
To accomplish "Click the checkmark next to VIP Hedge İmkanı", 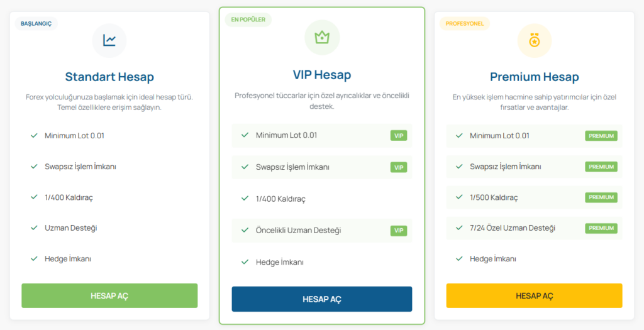I will 245,262.
